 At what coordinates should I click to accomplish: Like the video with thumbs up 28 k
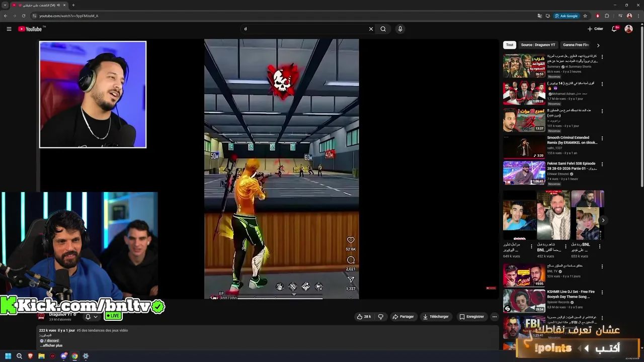click(x=364, y=317)
